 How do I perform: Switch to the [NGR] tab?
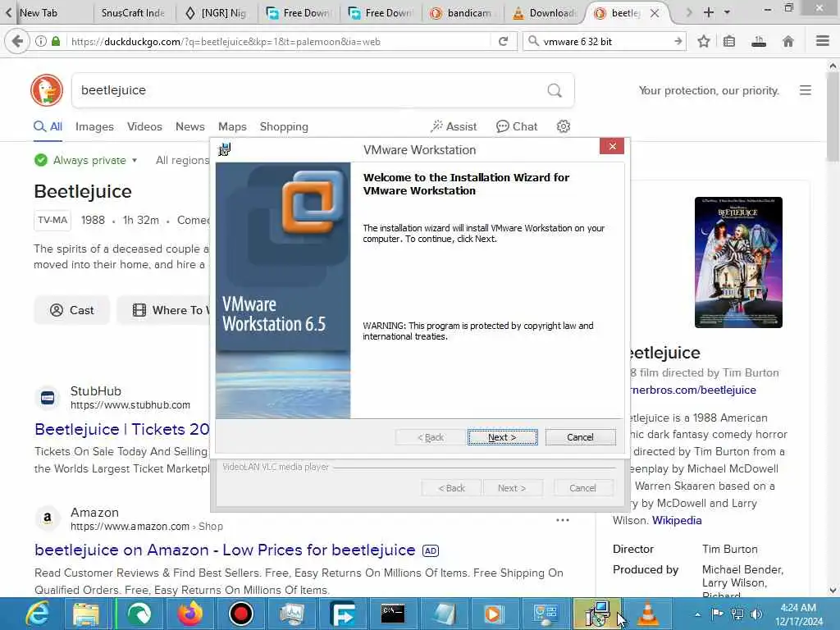point(216,13)
